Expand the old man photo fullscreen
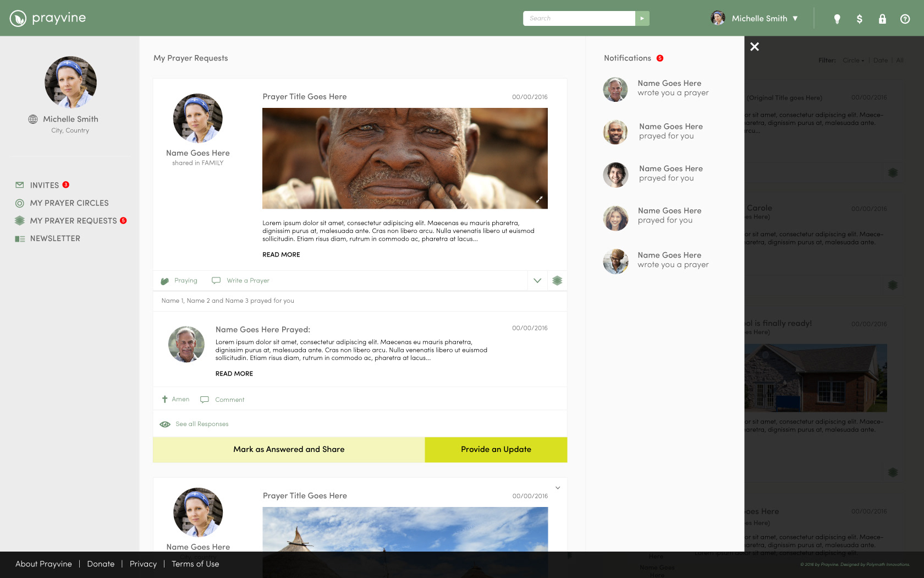 coord(540,200)
